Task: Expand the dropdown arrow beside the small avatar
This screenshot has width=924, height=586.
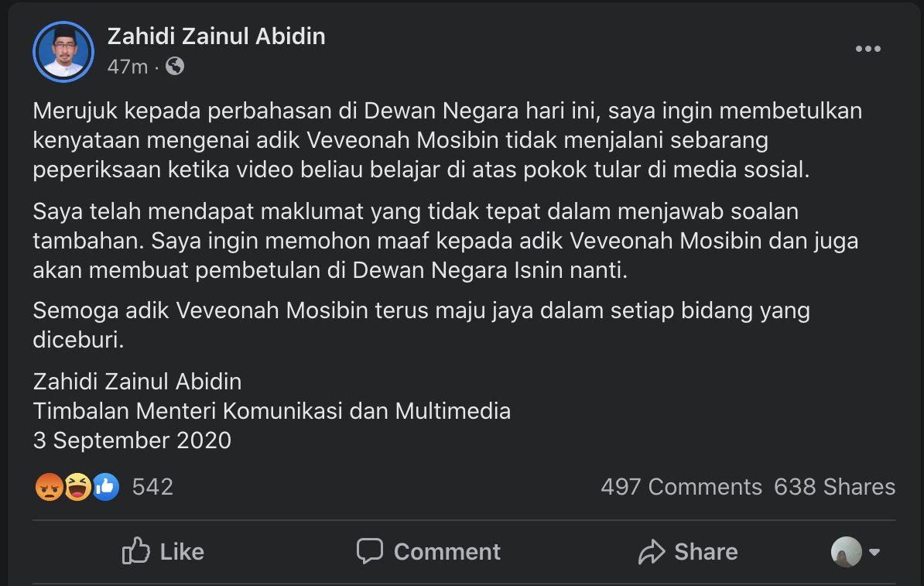Action: click(x=874, y=553)
